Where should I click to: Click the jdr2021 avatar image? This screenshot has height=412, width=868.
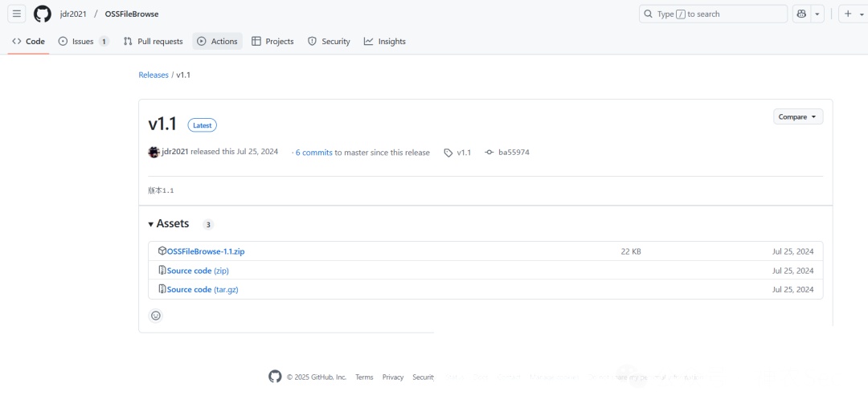click(x=154, y=152)
